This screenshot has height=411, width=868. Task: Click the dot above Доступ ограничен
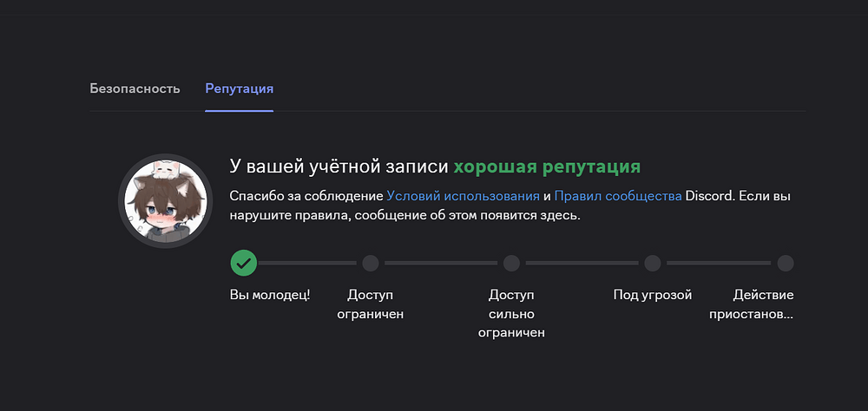(x=371, y=263)
